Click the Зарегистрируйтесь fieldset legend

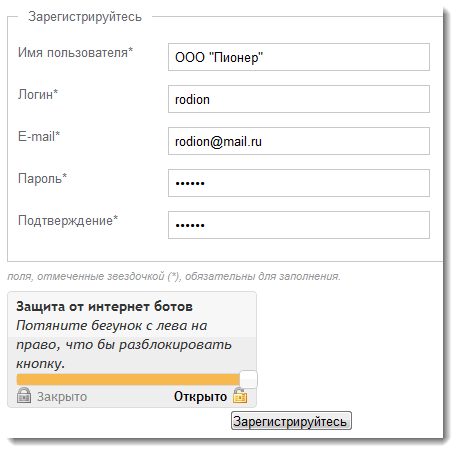tap(85, 17)
